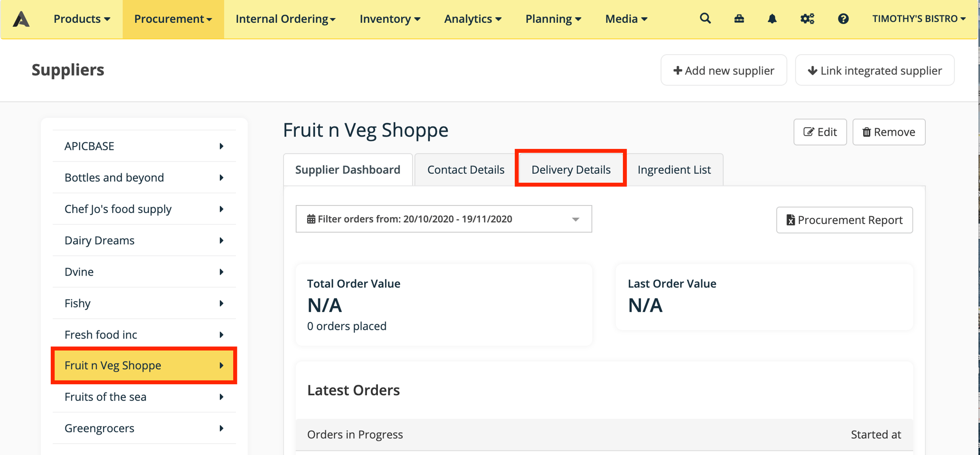This screenshot has height=455, width=980.
Task: Click the toolbox icon in the top bar
Action: [x=739, y=19]
